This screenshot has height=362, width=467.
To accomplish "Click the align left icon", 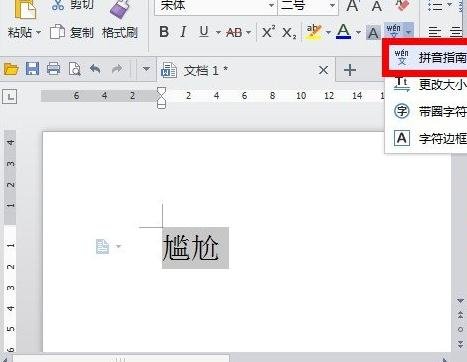I will tap(435, 32).
